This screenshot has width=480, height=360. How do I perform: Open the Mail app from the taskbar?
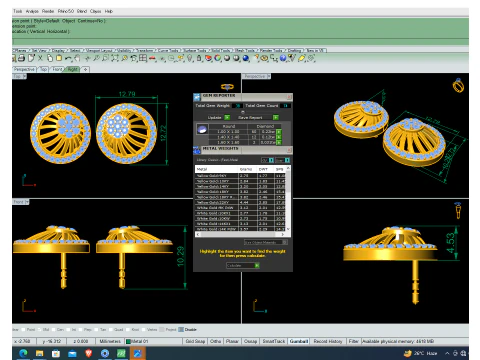click(72, 353)
